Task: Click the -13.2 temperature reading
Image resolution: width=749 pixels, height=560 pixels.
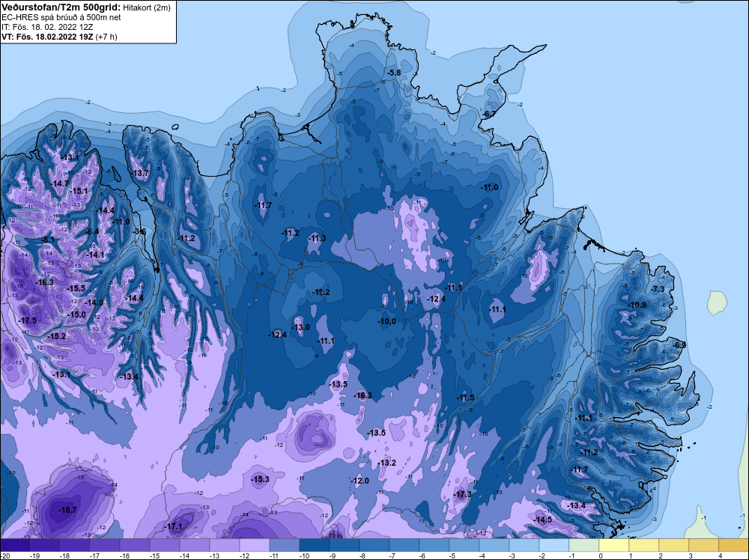Action: (x=386, y=463)
